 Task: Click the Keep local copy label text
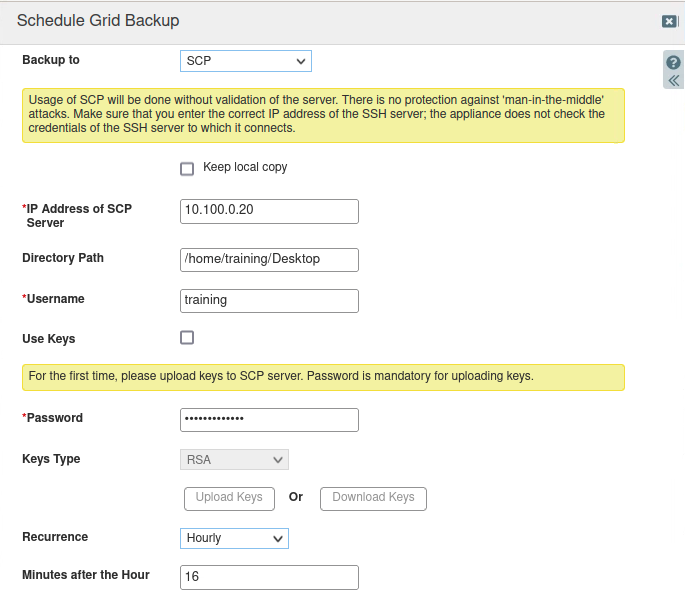pos(245,167)
